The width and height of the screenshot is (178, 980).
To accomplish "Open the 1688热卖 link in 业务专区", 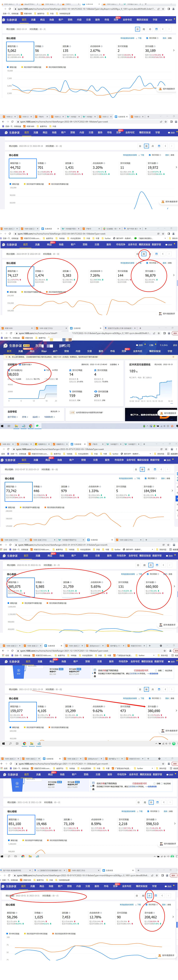I will [x=49, y=417].
